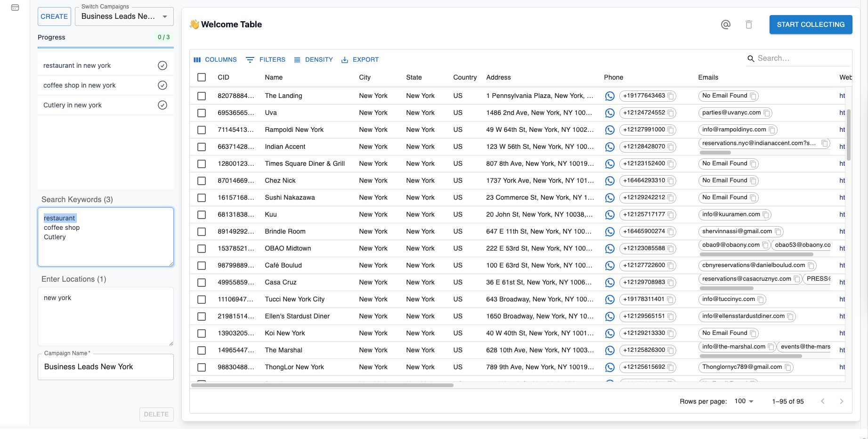Focus the Search Keywords text area
The image size is (868, 439).
click(105, 237)
